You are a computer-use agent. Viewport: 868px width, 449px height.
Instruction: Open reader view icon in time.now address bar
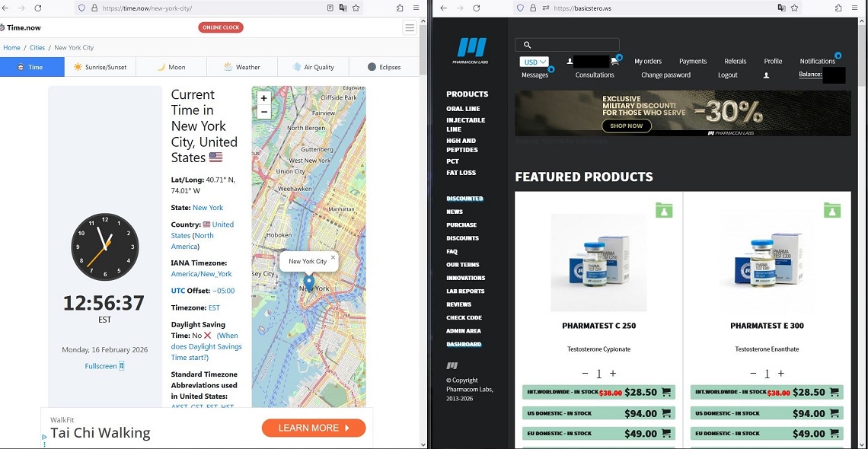[330, 8]
